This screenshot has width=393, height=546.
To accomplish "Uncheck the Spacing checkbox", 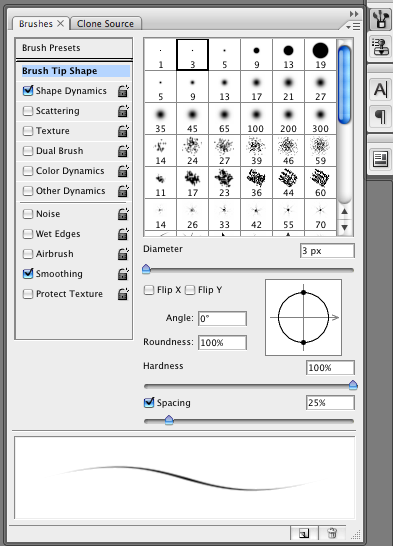I will click(x=149, y=403).
